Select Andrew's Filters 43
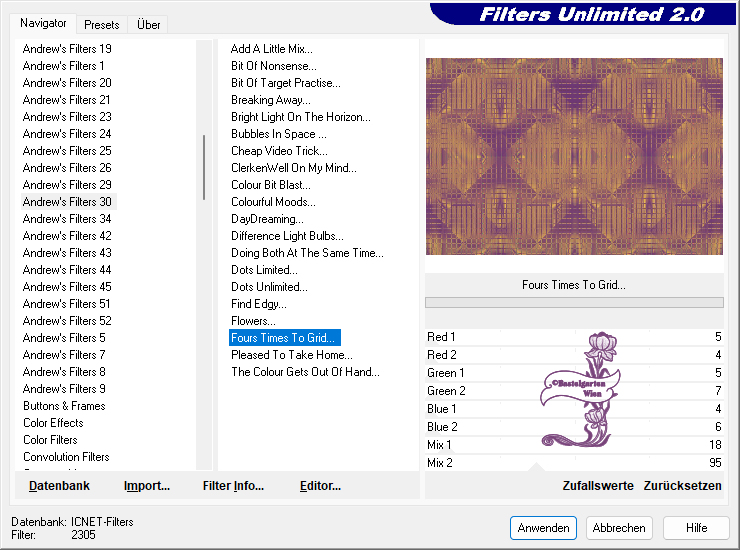This screenshot has width=740, height=550. 67,253
